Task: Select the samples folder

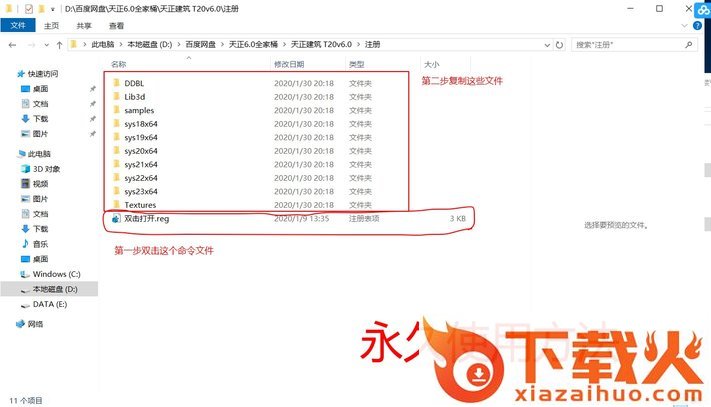Action: pos(139,111)
